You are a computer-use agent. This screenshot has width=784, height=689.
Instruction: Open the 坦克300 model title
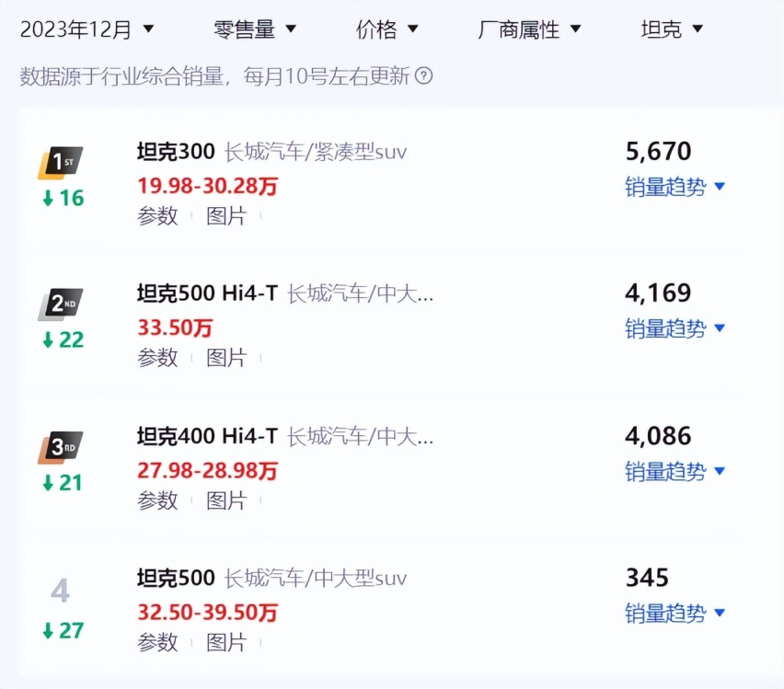point(176,152)
